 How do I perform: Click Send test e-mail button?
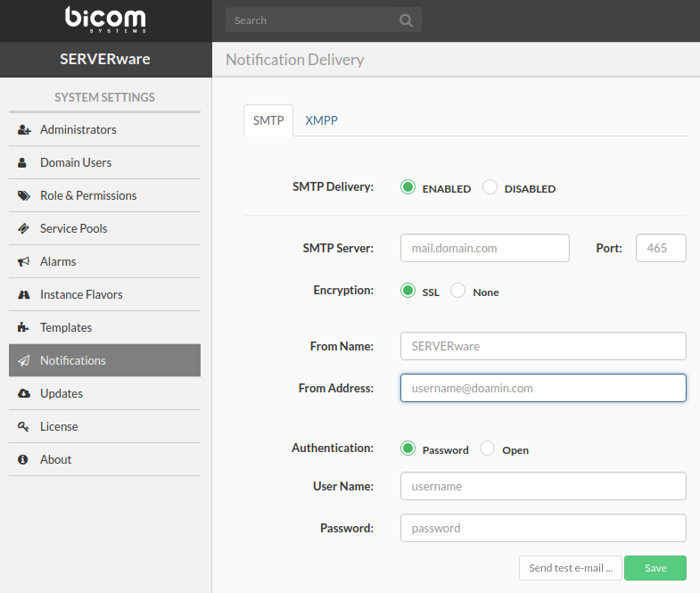(571, 568)
